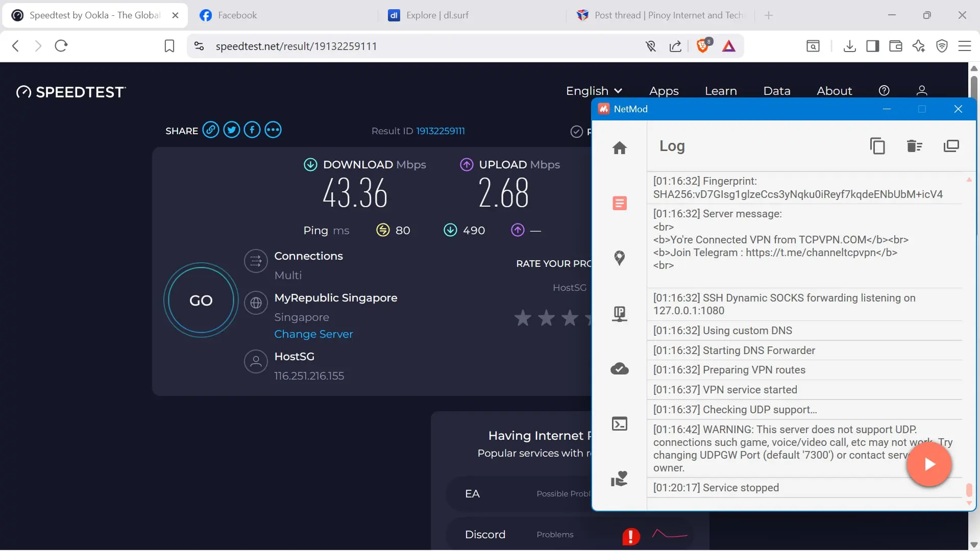
Task: Open view site information icon
Action: [x=199, y=46]
